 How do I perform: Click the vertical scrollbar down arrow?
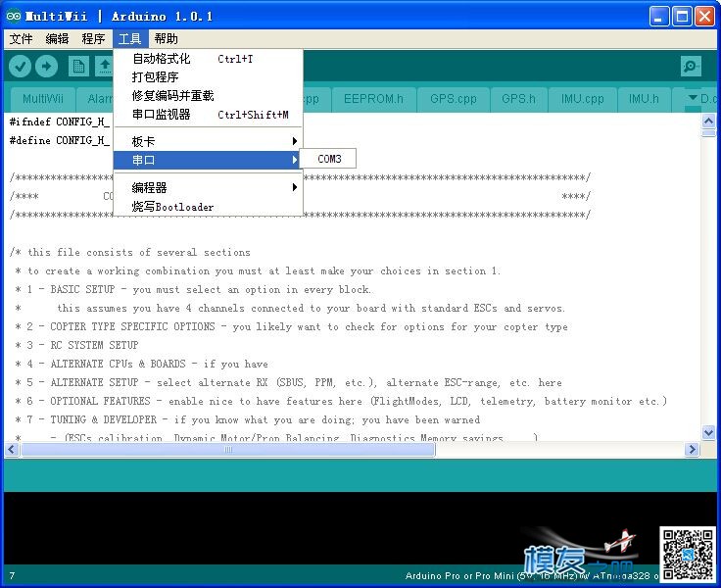pos(708,432)
